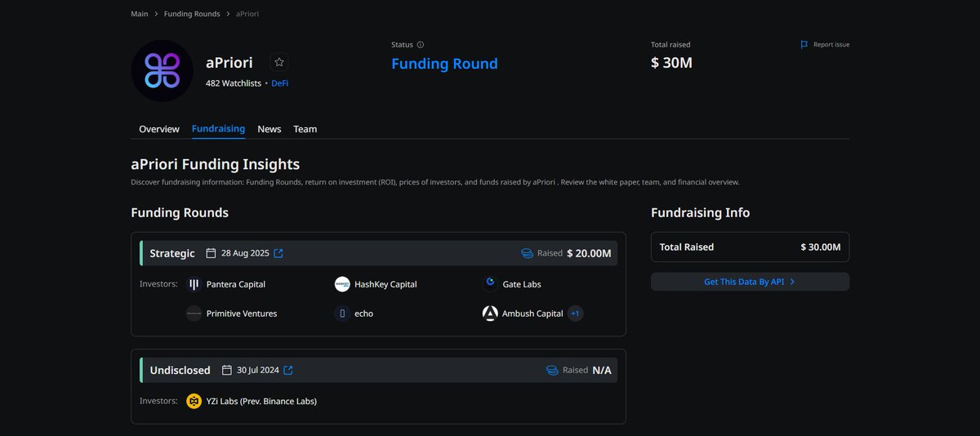Open Ambush Capital investor name

pos(532,314)
